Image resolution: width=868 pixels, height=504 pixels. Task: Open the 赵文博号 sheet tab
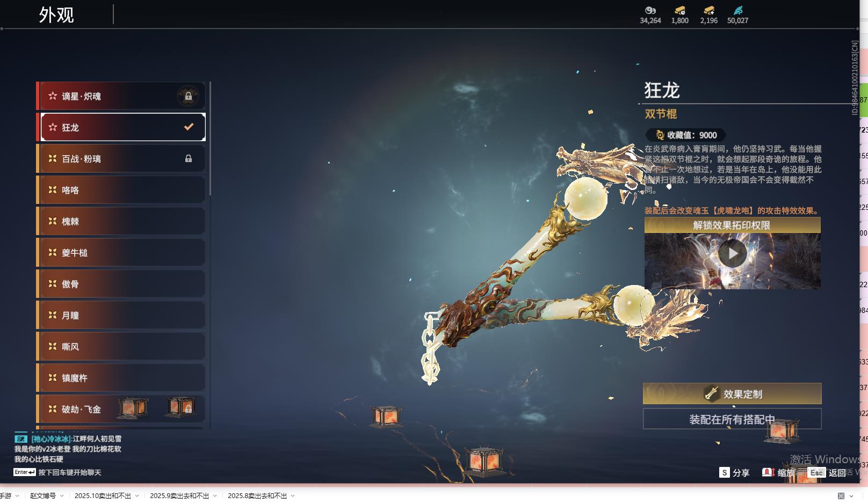[x=43, y=496]
